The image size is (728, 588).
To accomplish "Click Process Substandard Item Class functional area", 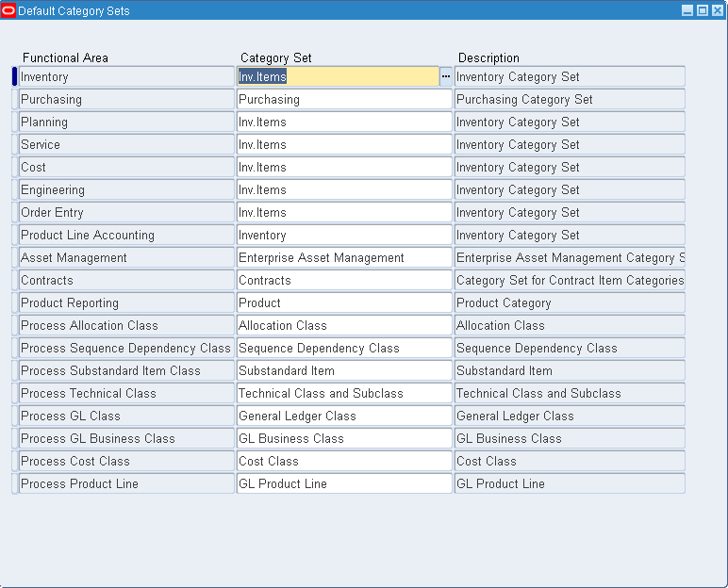I will pos(126,371).
